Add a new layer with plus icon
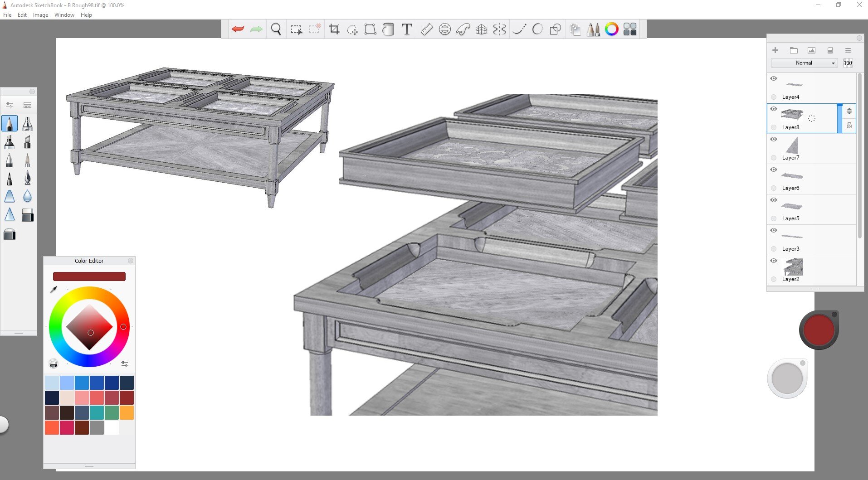 [775, 50]
